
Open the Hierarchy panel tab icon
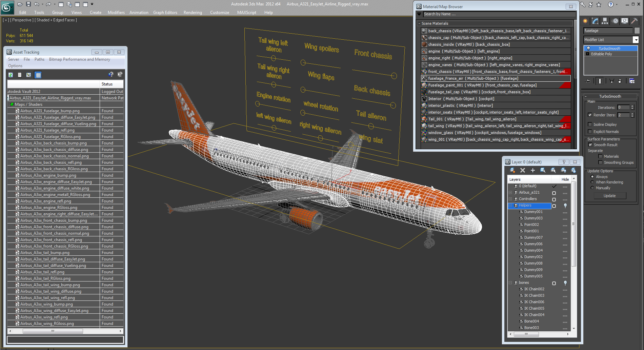pos(605,21)
